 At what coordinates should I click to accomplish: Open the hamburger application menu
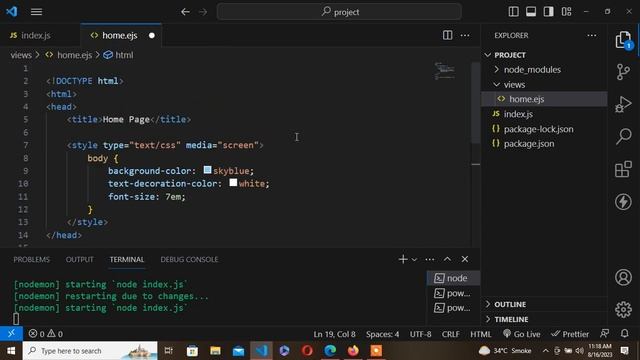coord(36,12)
